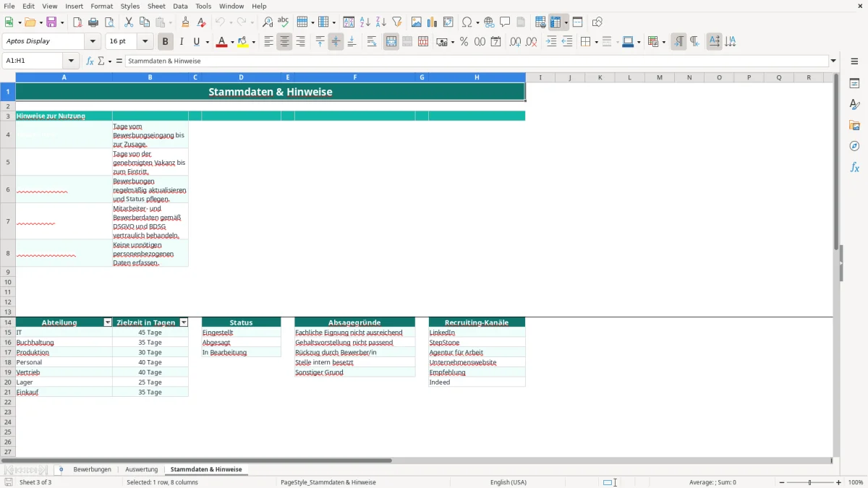Open the sidebar Gallery panel

[854, 126]
